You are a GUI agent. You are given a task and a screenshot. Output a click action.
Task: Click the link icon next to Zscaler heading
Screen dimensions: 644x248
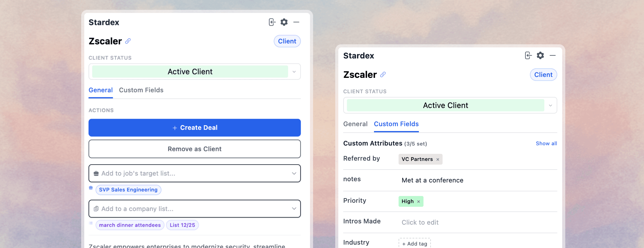click(x=128, y=41)
